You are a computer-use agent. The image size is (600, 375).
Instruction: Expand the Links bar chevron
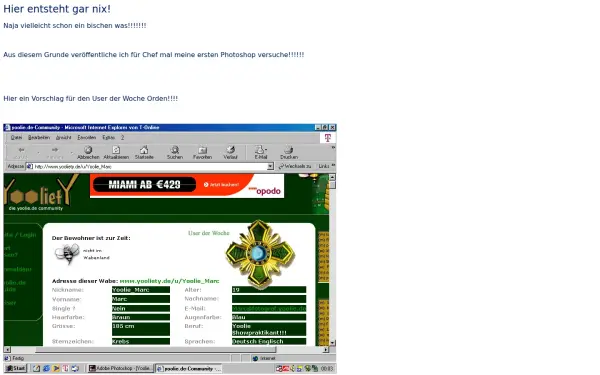pos(333,165)
